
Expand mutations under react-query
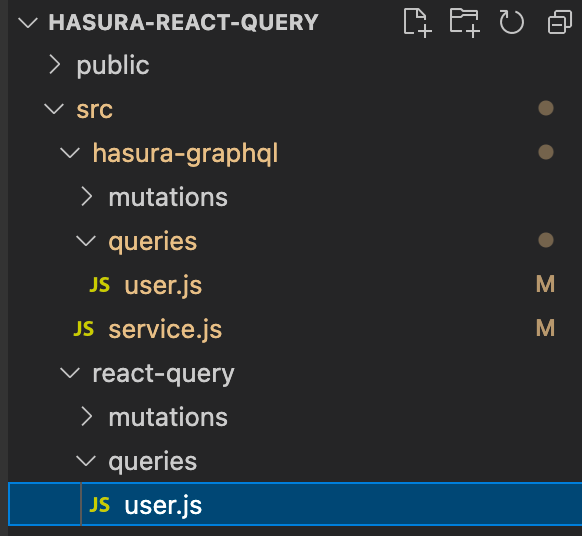(x=86, y=416)
